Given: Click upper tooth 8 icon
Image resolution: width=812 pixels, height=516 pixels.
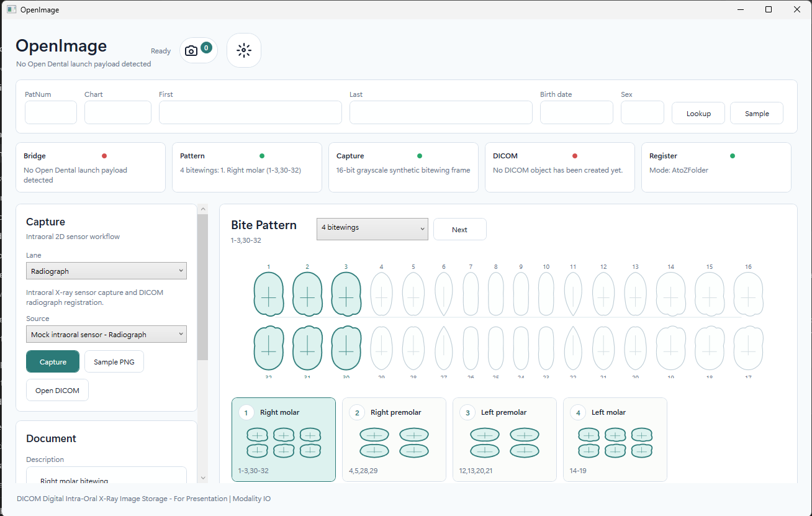Looking at the screenshot, I should pyautogui.click(x=496, y=294).
